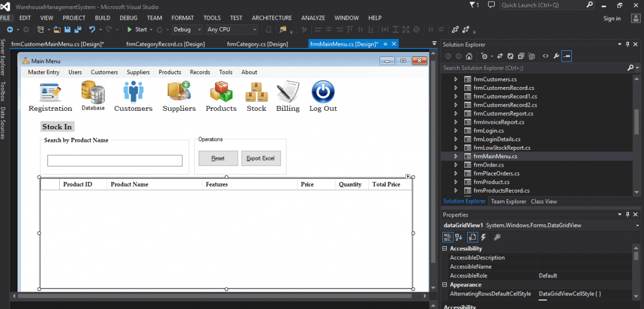This screenshot has width=644, height=309.
Task: Click Collapse All icon in Solution Explorer
Action: [x=520, y=56]
